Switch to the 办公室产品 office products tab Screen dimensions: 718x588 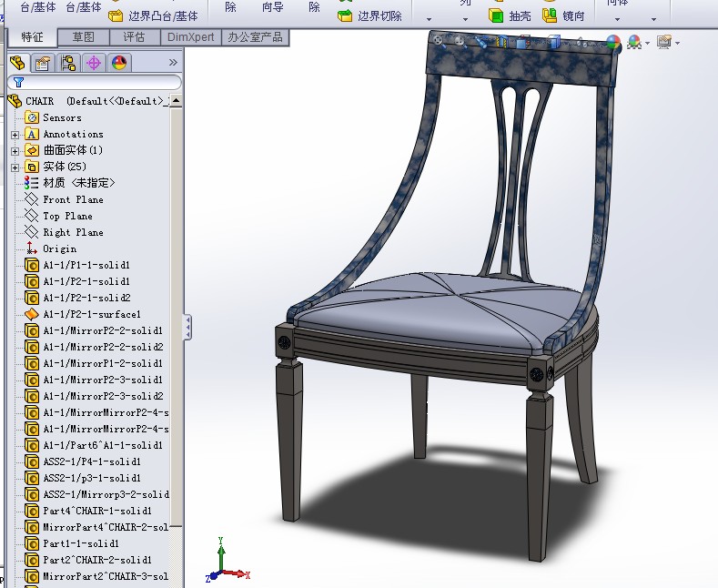pos(255,37)
